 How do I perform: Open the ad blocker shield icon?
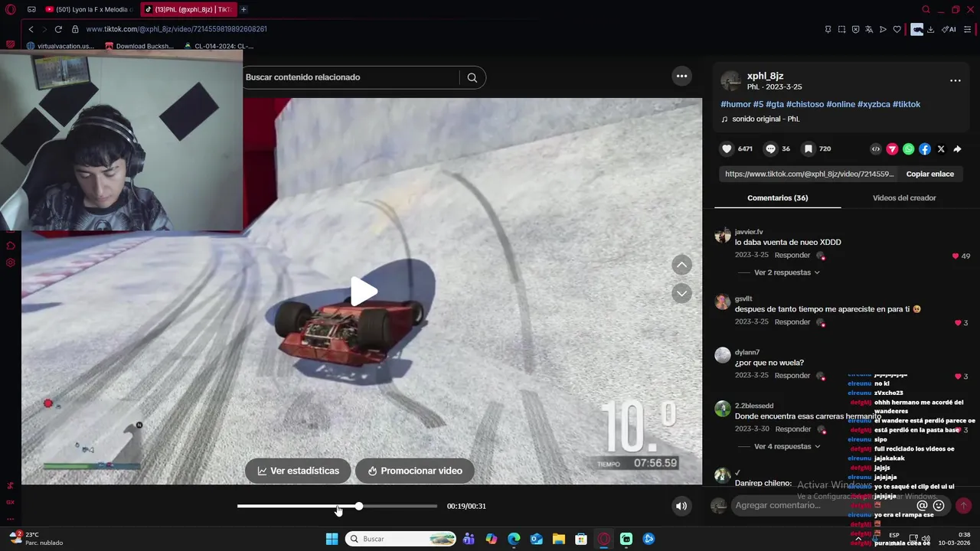tap(855, 29)
